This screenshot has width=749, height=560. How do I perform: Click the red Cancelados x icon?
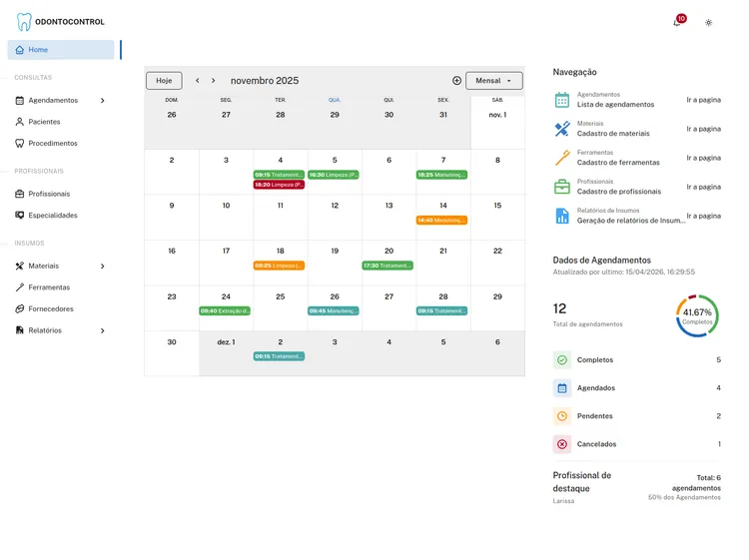(x=562, y=444)
